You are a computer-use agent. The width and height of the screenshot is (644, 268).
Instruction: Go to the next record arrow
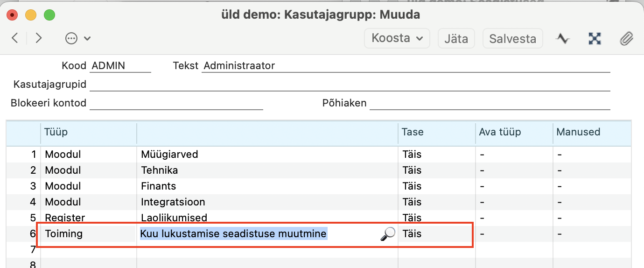pyautogui.click(x=39, y=38)
